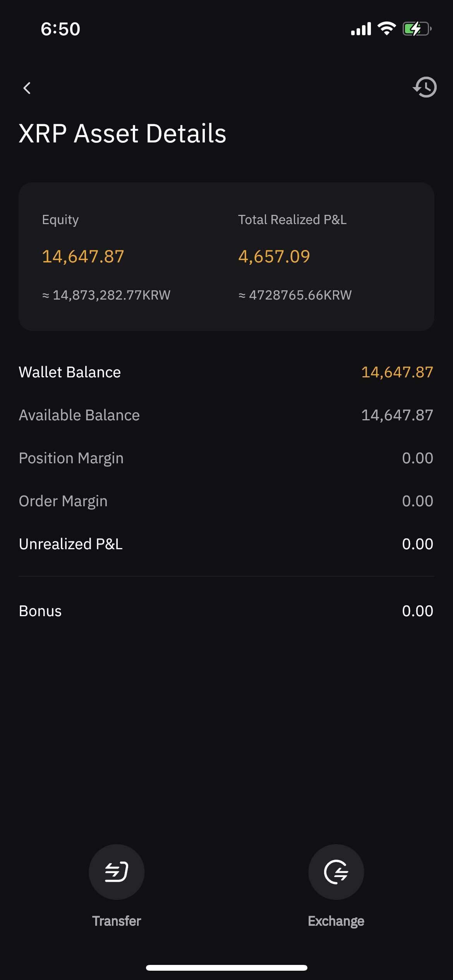453x980 pixels.
Task: Tap the Bonus row label
Action: tap(40, 611)
